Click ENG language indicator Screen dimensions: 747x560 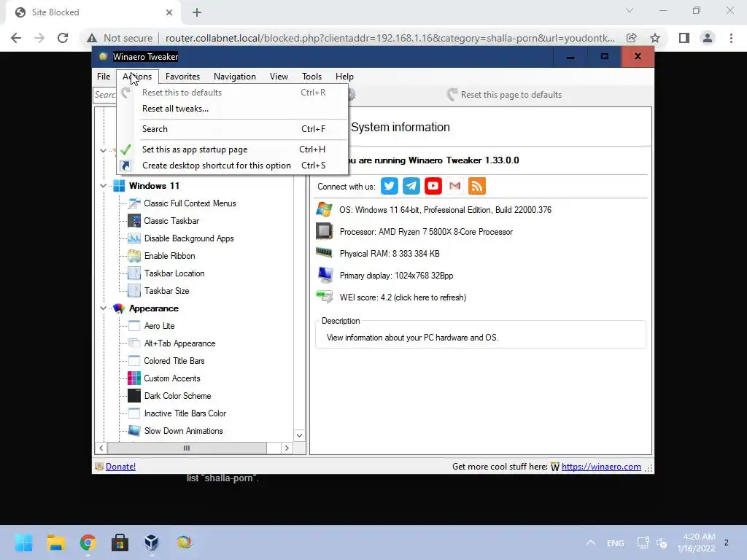click(x=616, y=542)
